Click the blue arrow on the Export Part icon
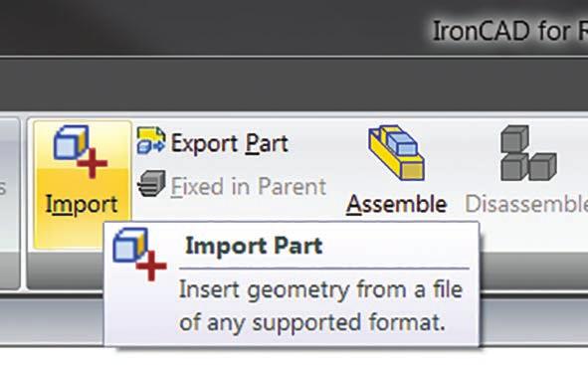The height and width of the screenshot is (365, 588). coord(159,145)
